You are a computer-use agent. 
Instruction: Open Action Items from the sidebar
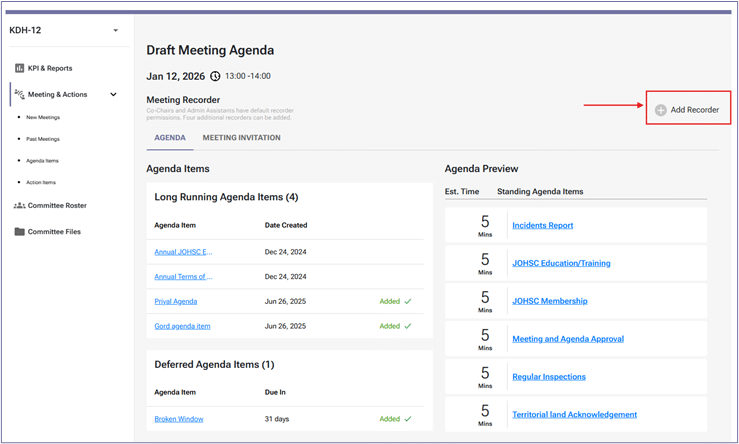(x=41, y=182)
